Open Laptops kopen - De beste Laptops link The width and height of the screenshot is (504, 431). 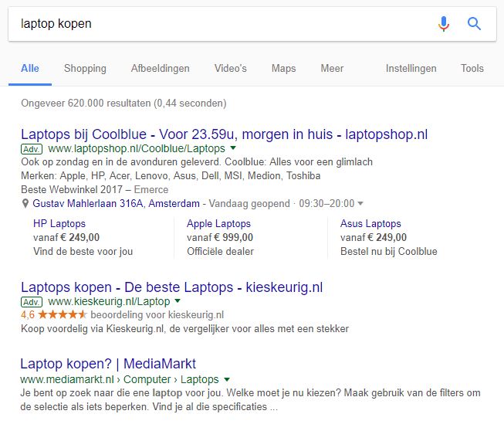171,287
